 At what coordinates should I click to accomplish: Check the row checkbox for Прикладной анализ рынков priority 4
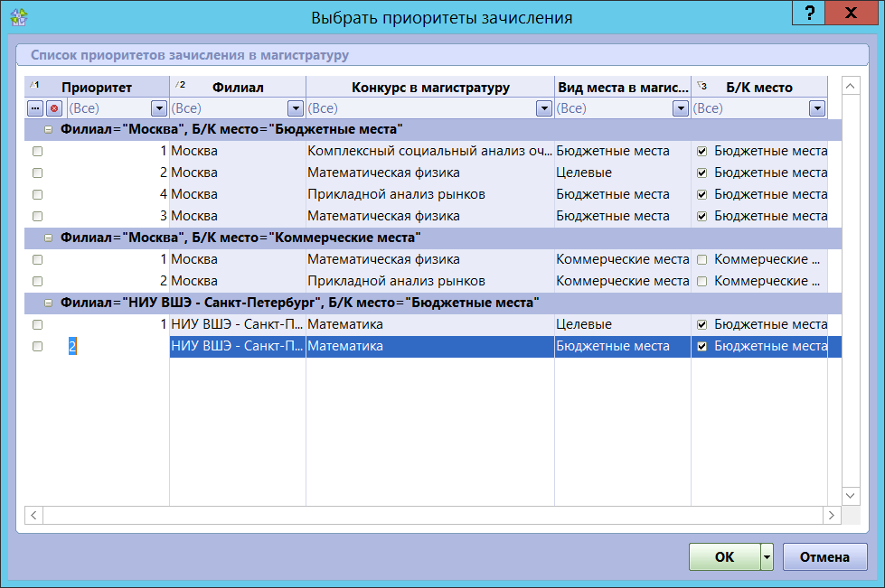pos(37,195)
